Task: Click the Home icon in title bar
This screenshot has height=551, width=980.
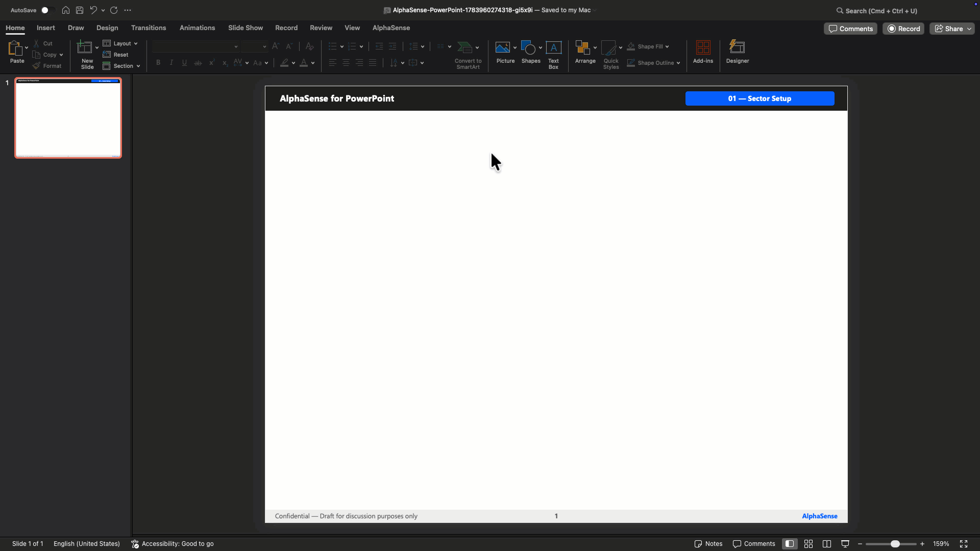Action: pos(66,10)
